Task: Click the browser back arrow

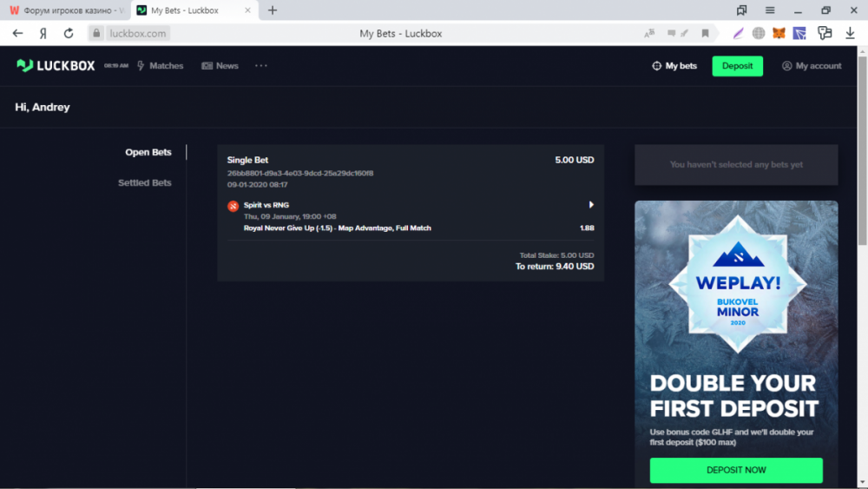Action: (17, 33)
